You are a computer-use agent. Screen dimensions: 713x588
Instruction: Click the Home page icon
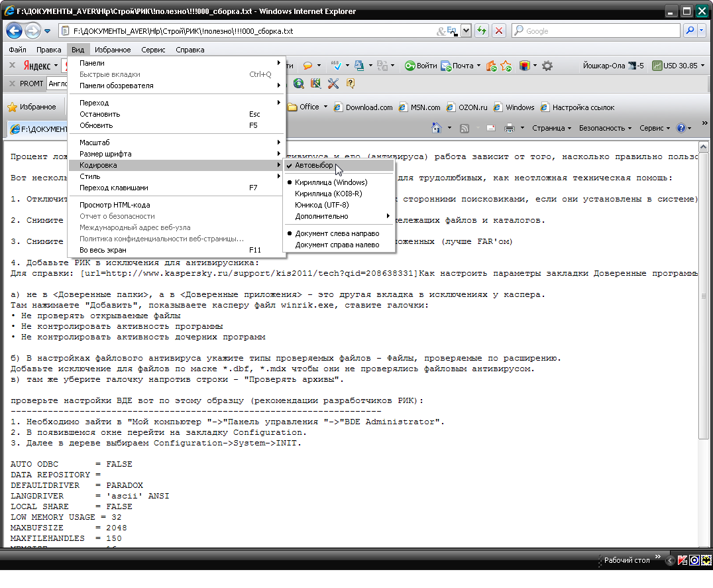click(437, 128)
